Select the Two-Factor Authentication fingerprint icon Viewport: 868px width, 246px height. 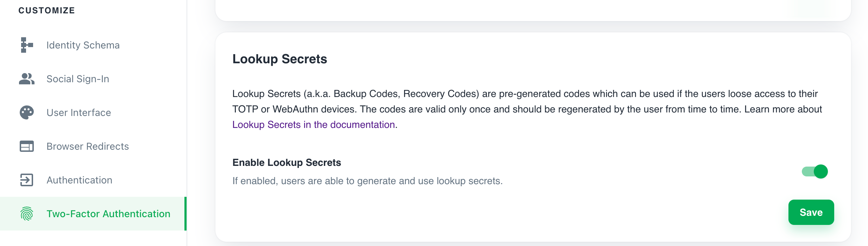point(26,214)
